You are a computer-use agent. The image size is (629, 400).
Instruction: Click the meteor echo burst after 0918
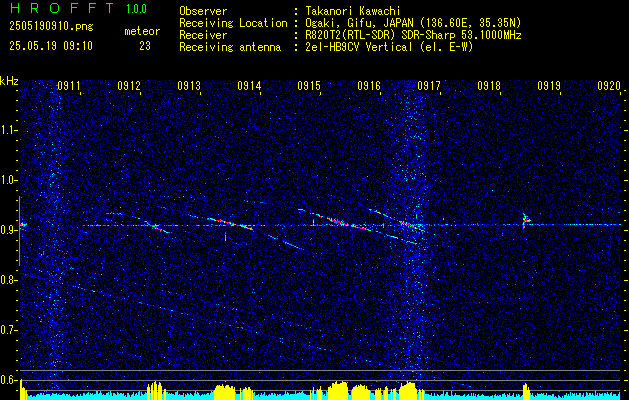click(x=526, y=221)
